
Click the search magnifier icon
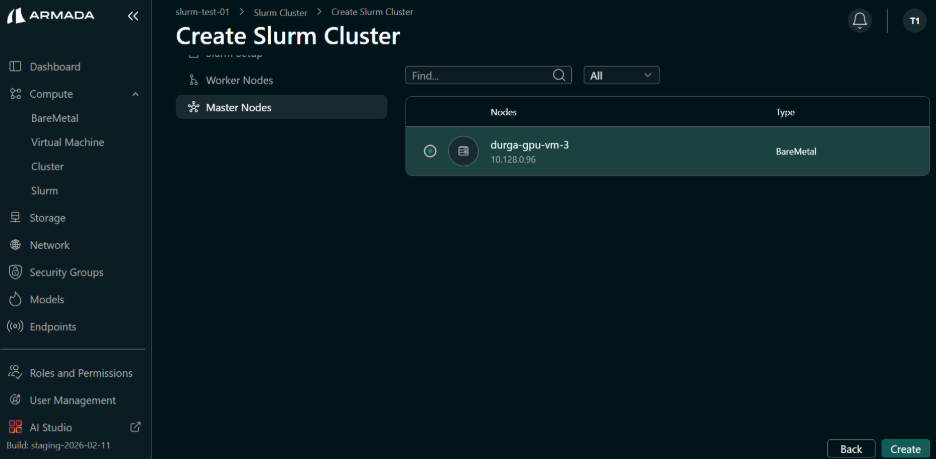click(x=559, y=75)
